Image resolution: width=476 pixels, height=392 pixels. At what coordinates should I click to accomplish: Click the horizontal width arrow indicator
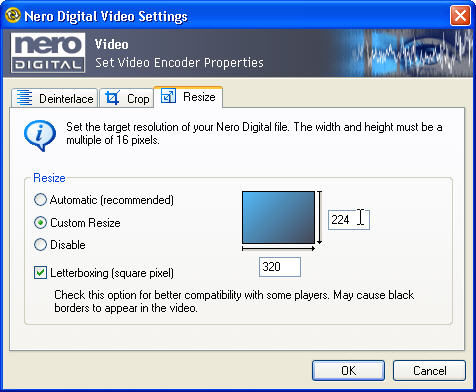[x=278, y=249]
